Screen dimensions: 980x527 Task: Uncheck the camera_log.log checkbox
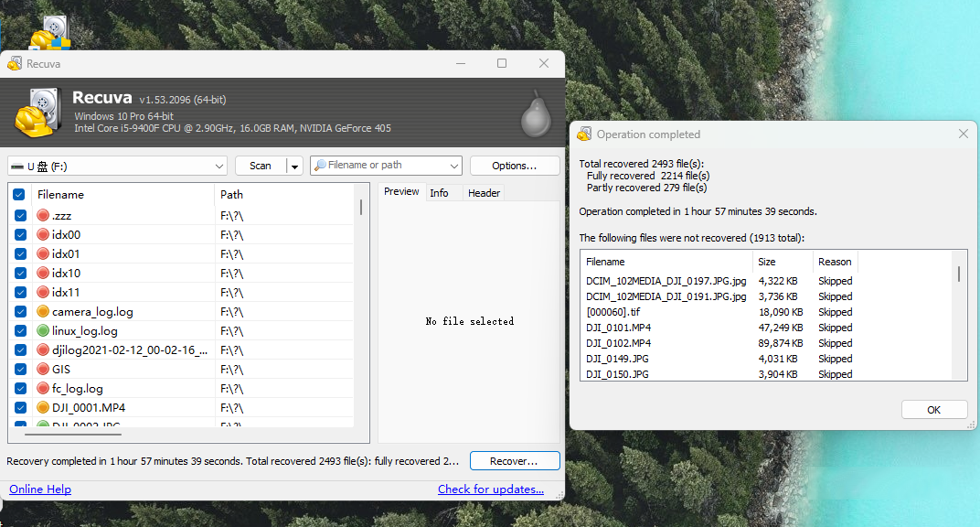[x=21, y=311]
